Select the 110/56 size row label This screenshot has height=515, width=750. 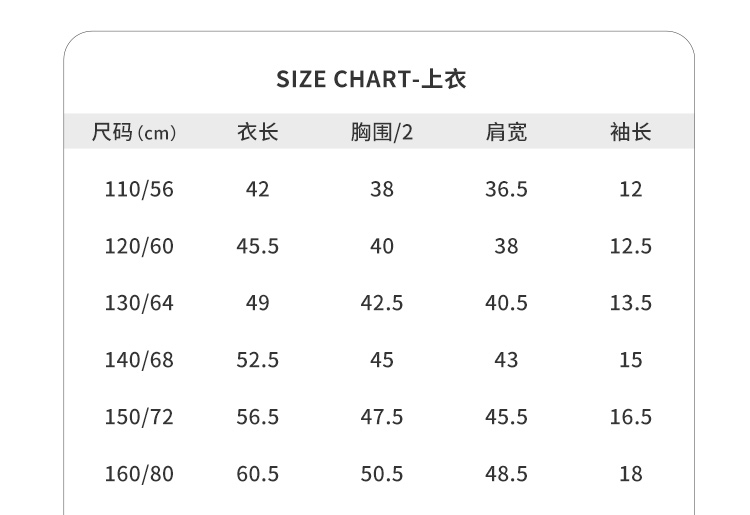(139, 189)
